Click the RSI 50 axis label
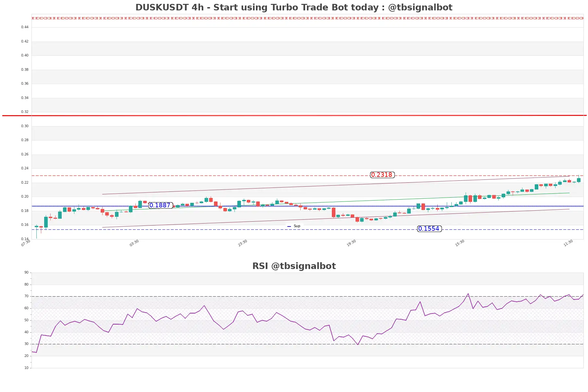The image size is (588, 392). click(26, 320)
